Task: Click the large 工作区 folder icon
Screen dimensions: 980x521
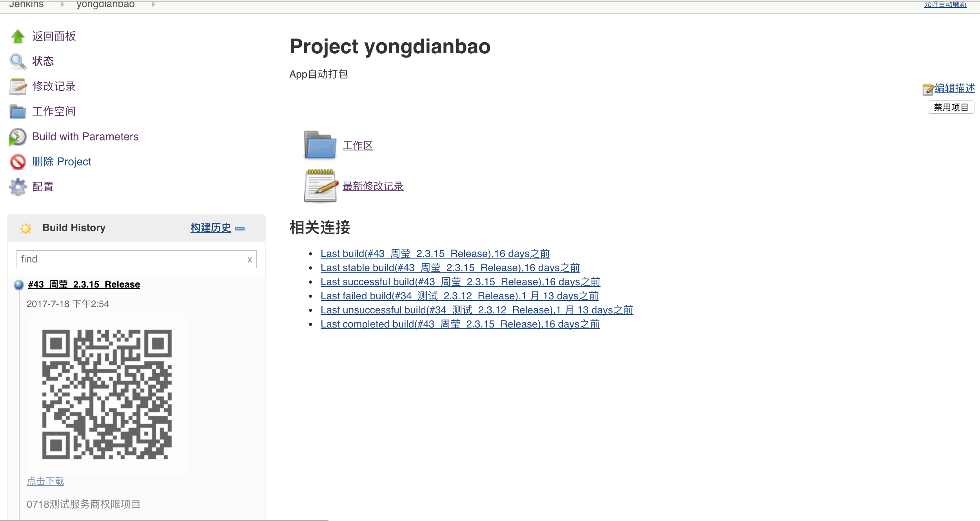Action: (x=320, y=145)
